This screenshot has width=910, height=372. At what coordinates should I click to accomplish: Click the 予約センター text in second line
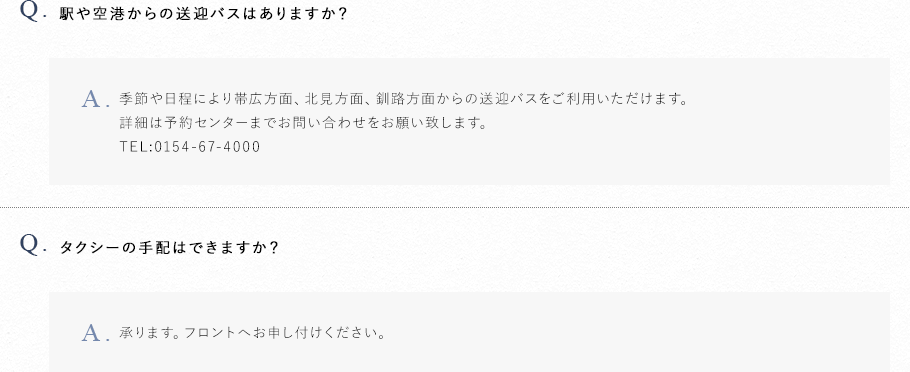[204, 123]
